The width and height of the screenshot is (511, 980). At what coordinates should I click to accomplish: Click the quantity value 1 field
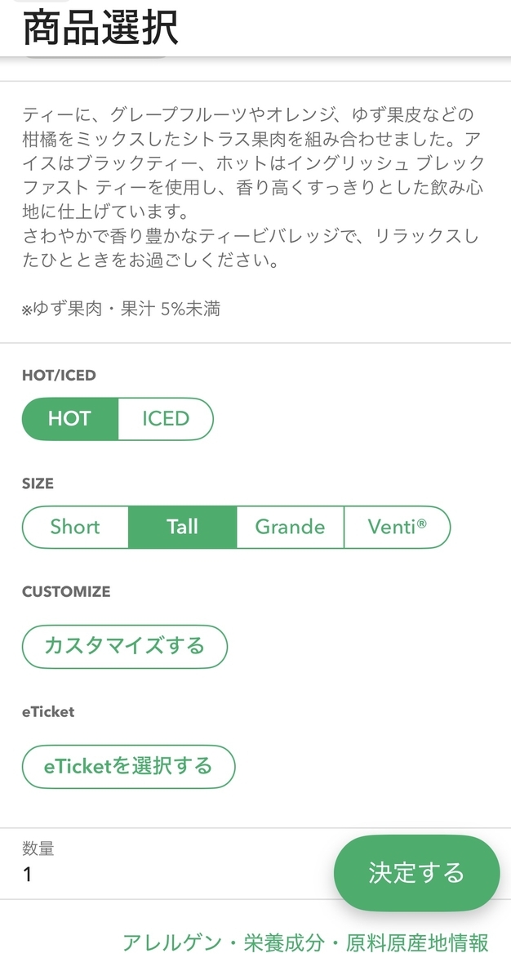(28, 875)
